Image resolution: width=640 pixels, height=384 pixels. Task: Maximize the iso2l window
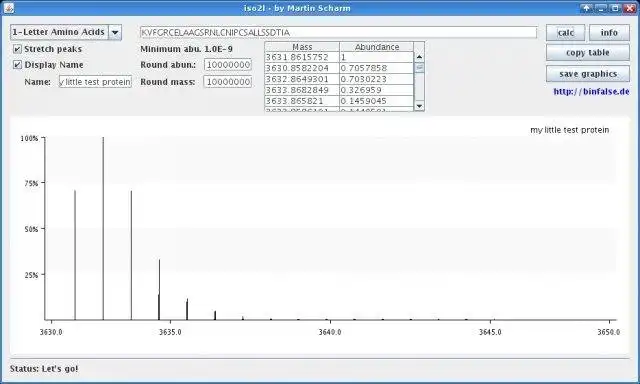[615, 8]
